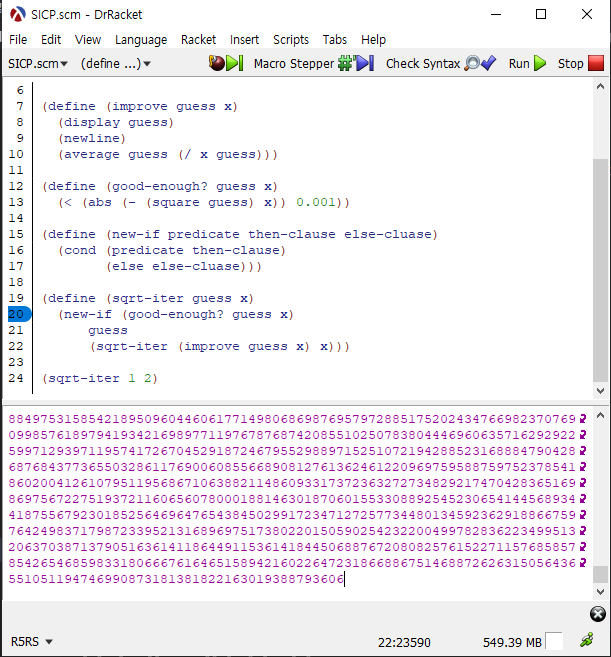The height and width of the screenshot is (657, 611).
Task: Open the Scripts menu
Action: coord(291,39)
